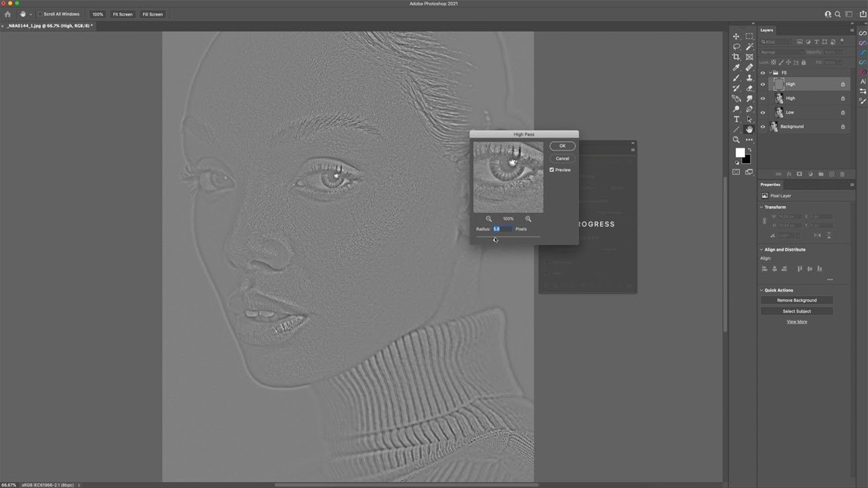This screenshot has height=488, width=868.
Task: Click the Radius input field
Action: [x=502, y=229]
